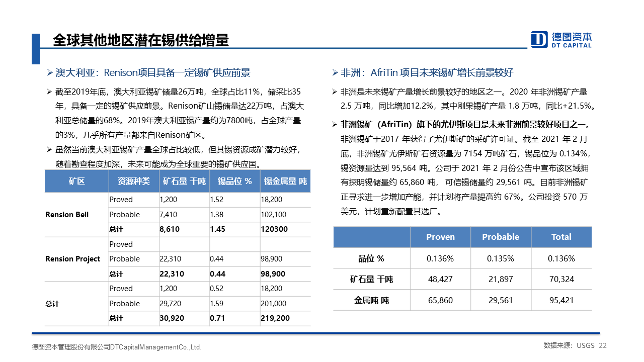Screen dimensions: 644x362
Task: Select bold cell value 1.45
Action: tap(217, 229)
